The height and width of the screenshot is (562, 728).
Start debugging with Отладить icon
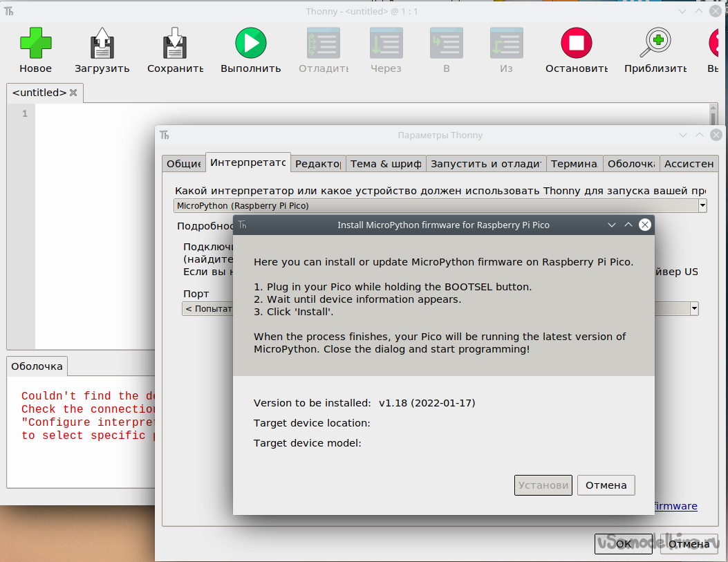pos(324,43)
